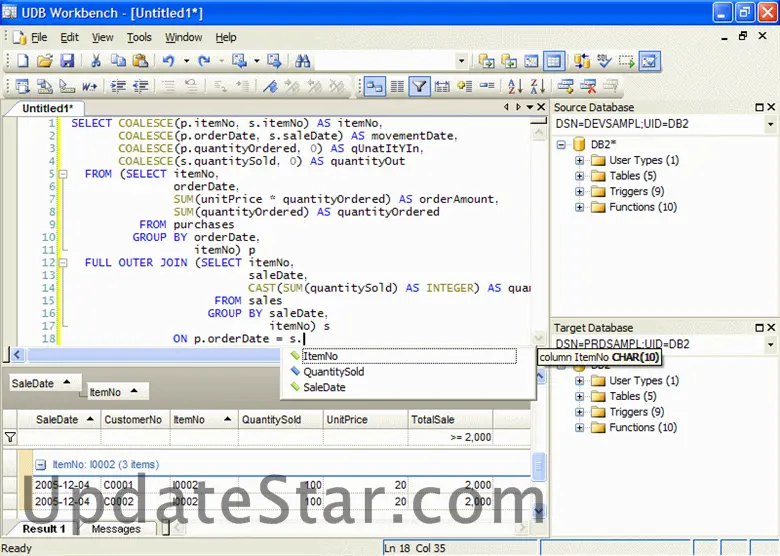Click the word wrap W icon

click(89, 87)
